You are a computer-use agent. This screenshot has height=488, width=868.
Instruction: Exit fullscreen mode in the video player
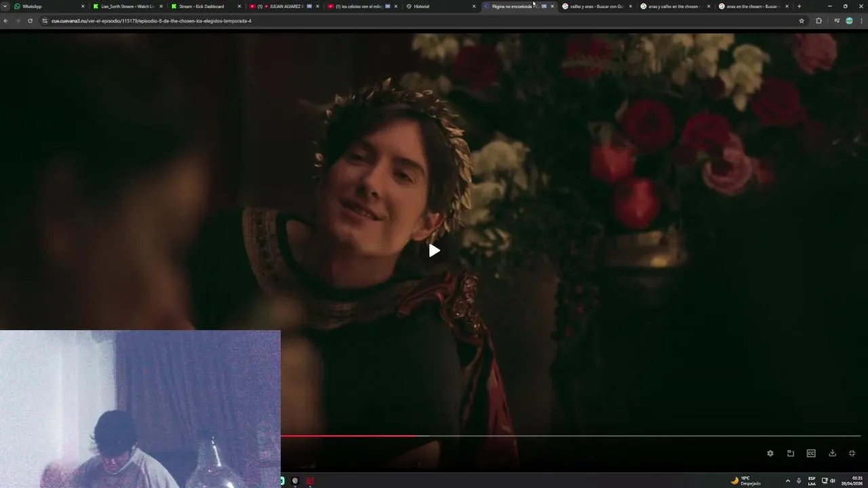coord(852,453)
